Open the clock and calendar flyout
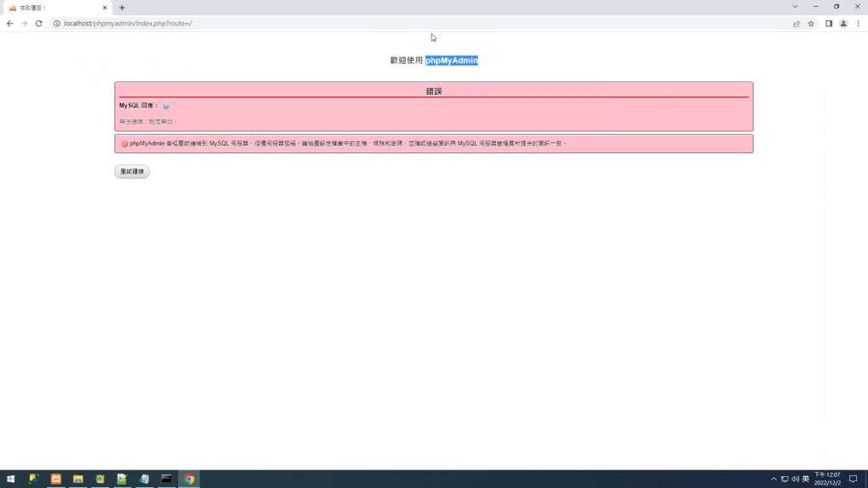The width and height of the screenshot is (868, 488). [x=827, y=479]
